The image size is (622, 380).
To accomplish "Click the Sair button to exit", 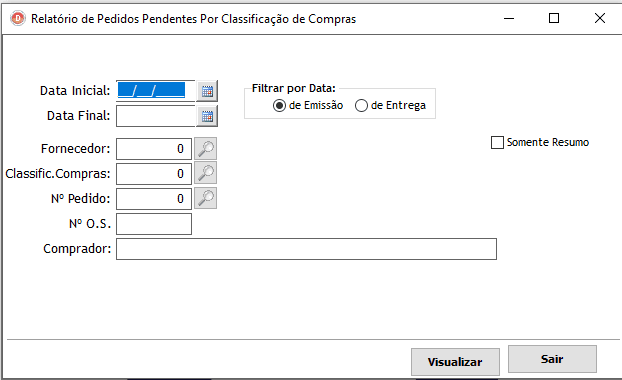I will (552, 359).
